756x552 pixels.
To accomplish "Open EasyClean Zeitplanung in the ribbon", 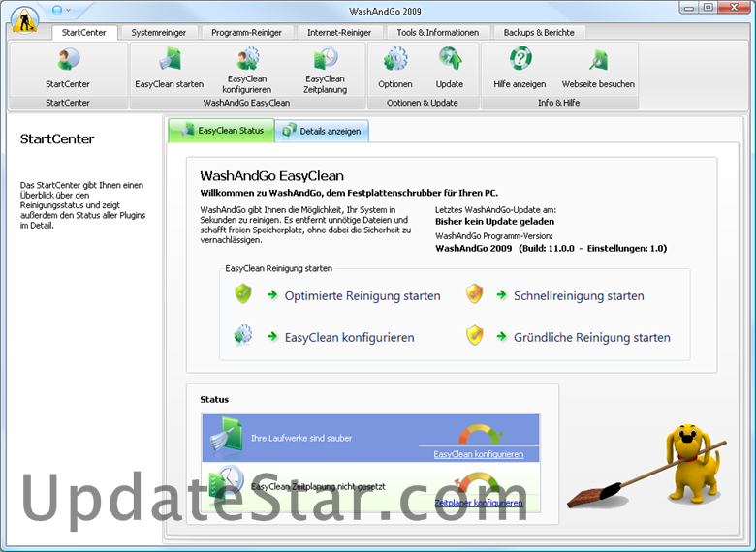I will pyautogui.click(x=325, y=69).
